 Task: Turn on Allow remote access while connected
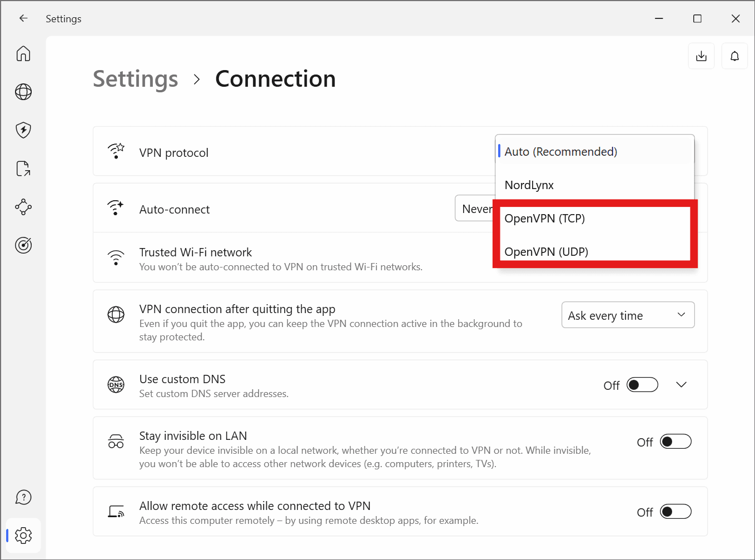tap(675, 512)
